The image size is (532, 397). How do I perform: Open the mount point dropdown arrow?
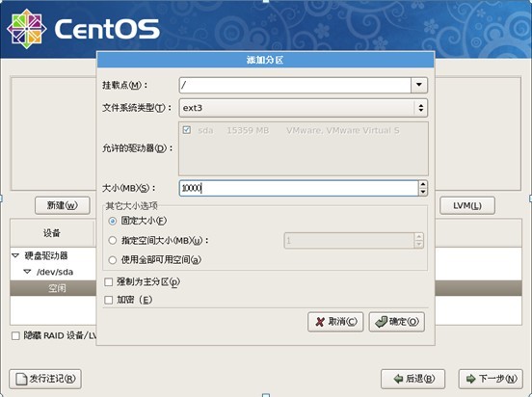(419, 85)
